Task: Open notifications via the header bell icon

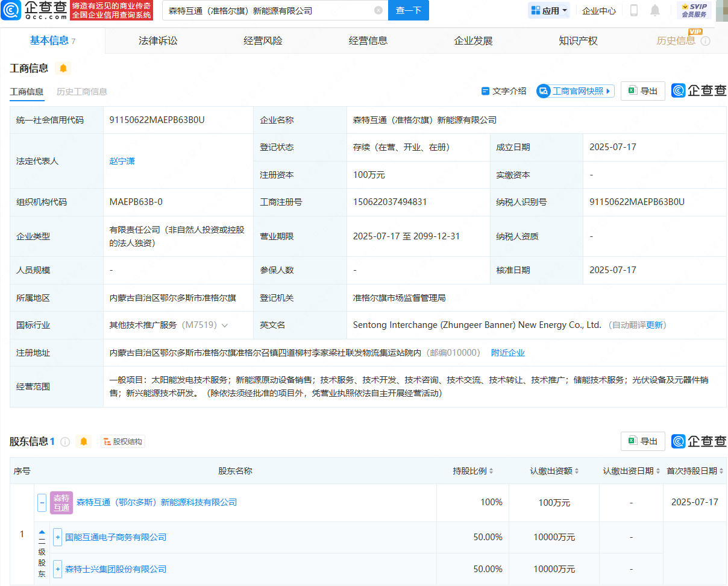Action: point(655,10)
